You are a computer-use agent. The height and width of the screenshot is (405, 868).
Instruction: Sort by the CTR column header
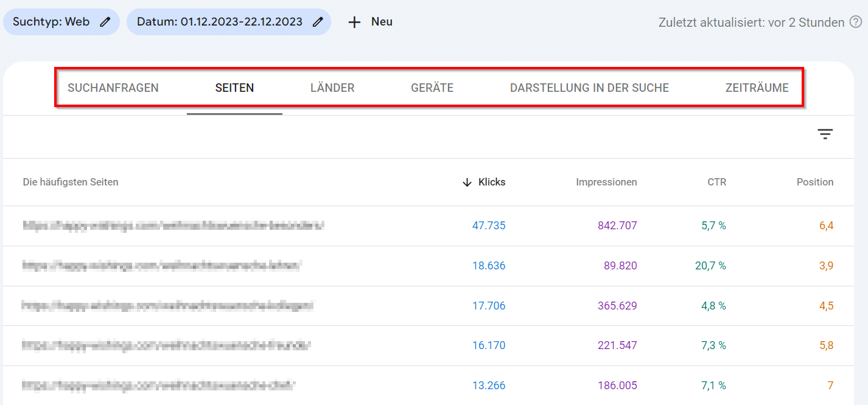click(x=716, y=182)
